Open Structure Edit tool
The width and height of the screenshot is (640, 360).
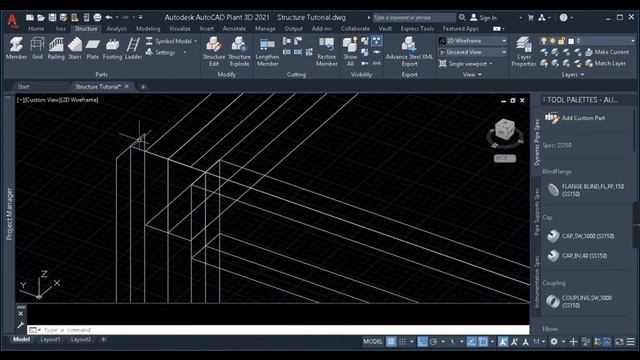click(214, 51)
